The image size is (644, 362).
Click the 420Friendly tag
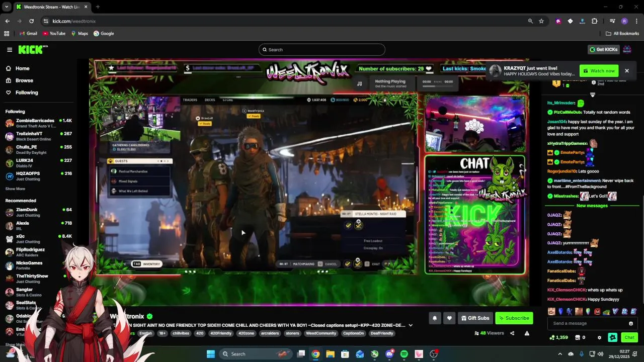[221, 333]
